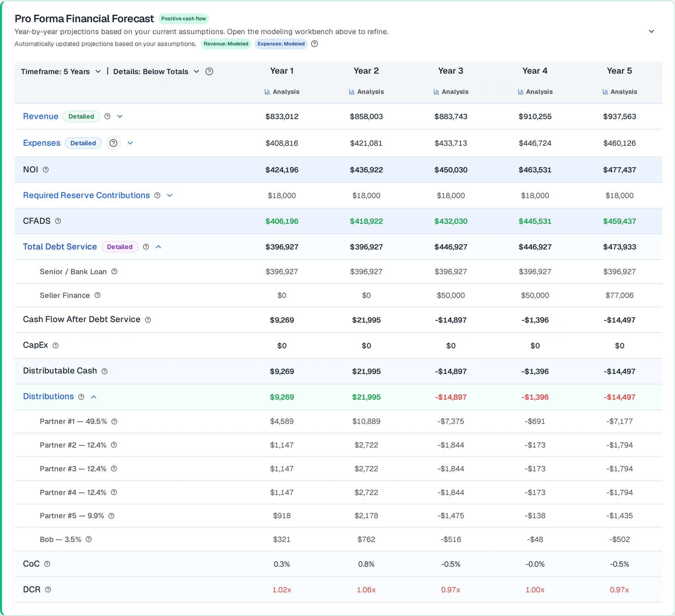The height and width of the screenshot is (616, 675).
Task: Click the Expenses link label
Action: pos(42,143)
